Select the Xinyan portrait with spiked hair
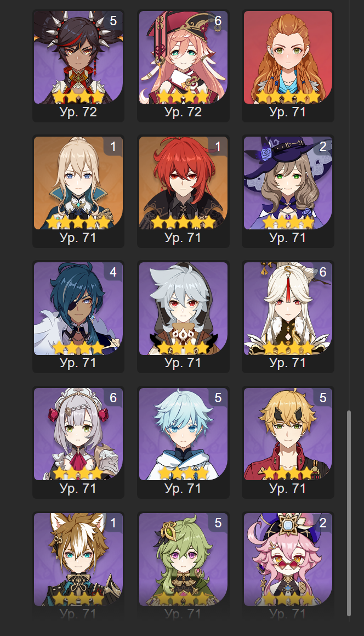 coord(78,57)
